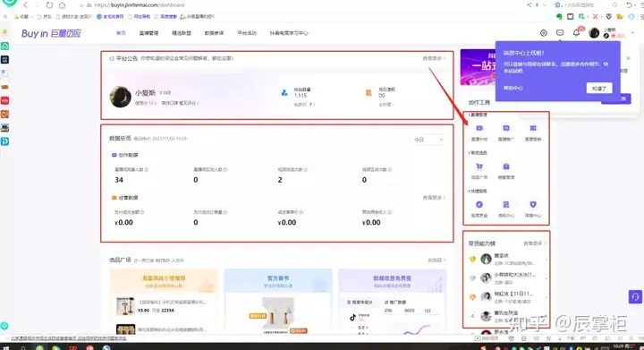
Task: Open the 今日 date range dropdown
Action: point(428,140)
